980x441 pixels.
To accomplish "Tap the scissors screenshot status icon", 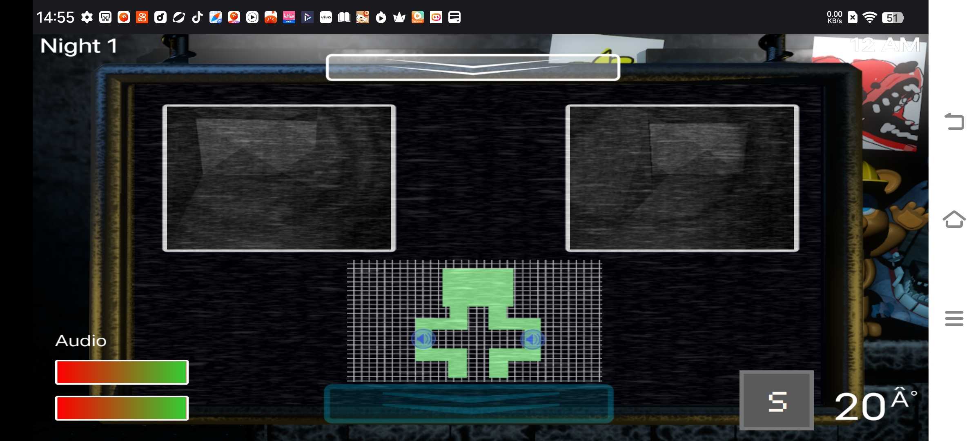I will tap(105, 17).
